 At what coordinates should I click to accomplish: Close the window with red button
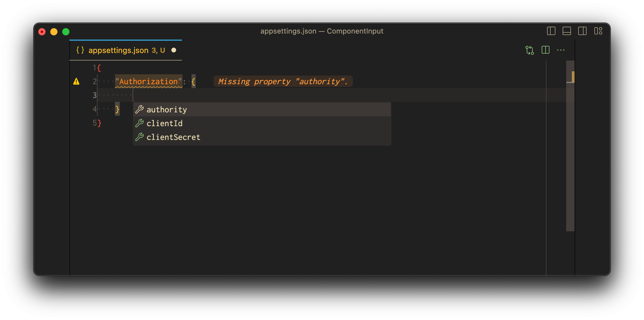click(x=42, y=31)
